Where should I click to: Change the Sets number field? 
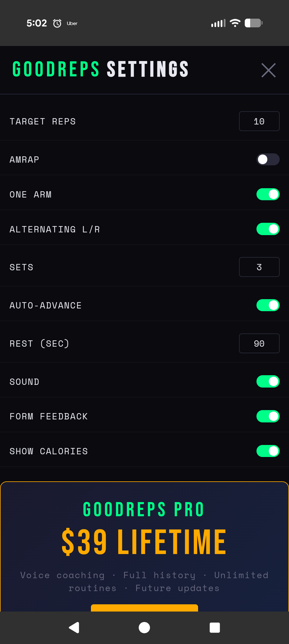point(259,267)
